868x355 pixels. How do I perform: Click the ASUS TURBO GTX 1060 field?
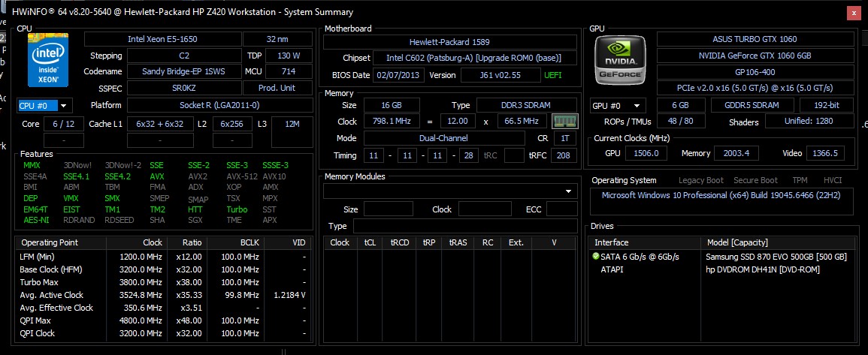pos(755,39)
